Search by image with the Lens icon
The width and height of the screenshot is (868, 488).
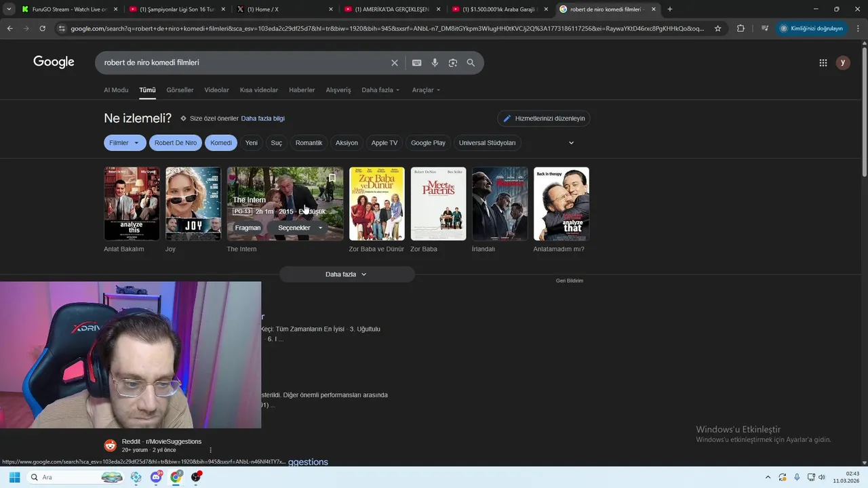click(x=452, y=63)
